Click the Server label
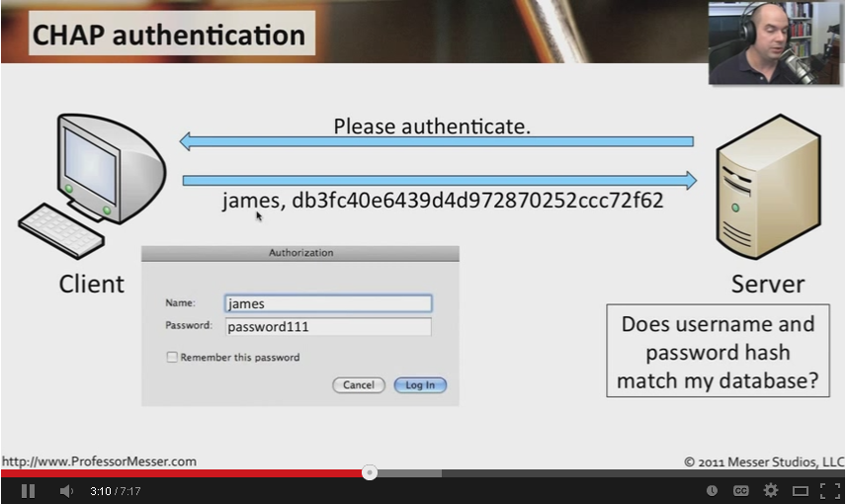 click(768, 285)
